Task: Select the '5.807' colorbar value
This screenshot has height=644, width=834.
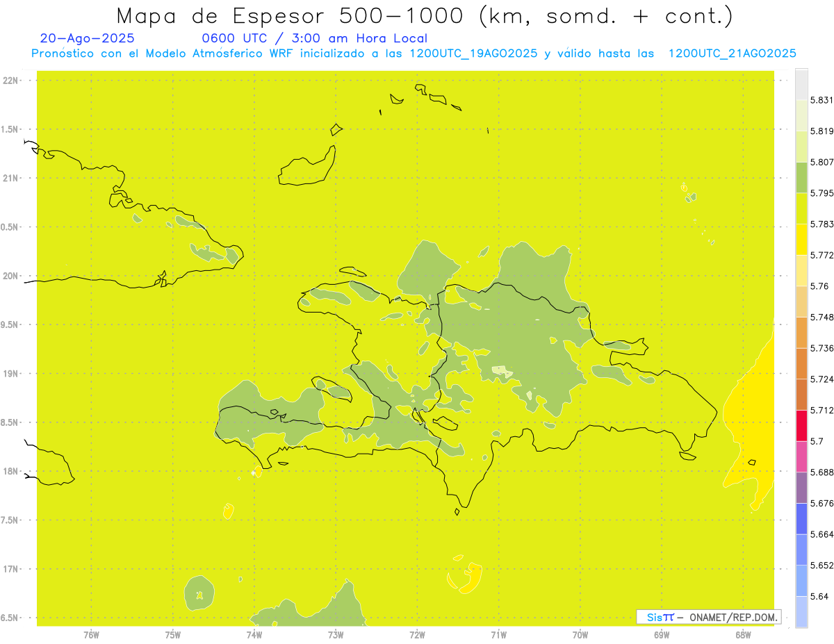Action: pos(821,162)
